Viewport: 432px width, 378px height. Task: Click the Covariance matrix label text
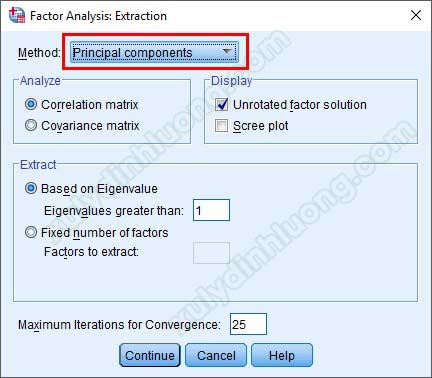90,126
